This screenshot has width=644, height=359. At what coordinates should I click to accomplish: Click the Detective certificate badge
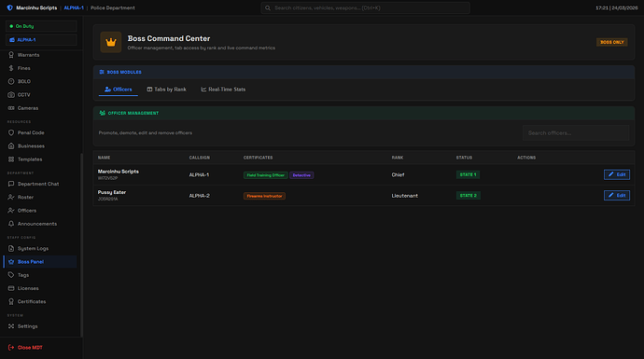[x=301, y=175]
